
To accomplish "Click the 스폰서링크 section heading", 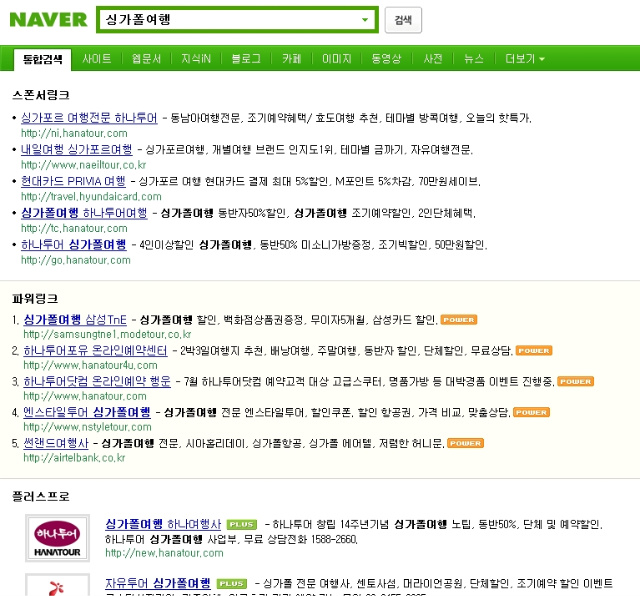I will [x=41, y=95].
